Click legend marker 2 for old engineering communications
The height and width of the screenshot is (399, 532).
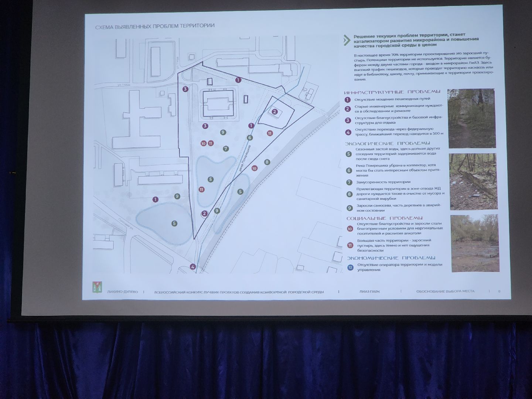pos(348,109)
